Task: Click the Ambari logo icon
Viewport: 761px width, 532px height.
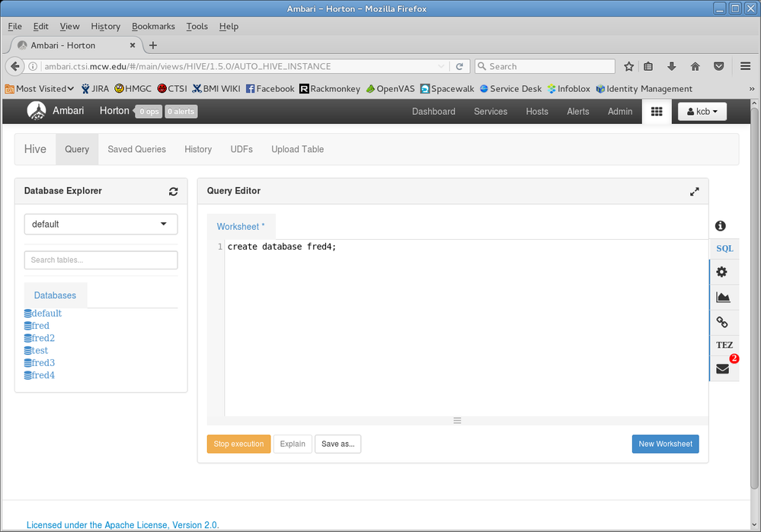Action: pyautogui.click(x=37, y=111)
